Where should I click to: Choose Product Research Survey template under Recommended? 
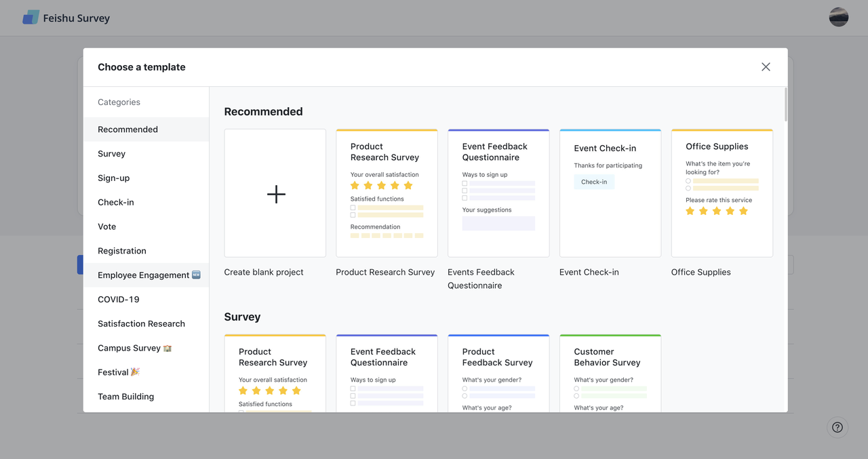click(387, 193)
